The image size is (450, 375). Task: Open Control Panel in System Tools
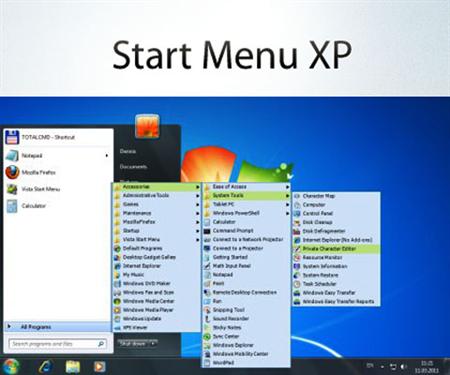click(x=336, y=213)
